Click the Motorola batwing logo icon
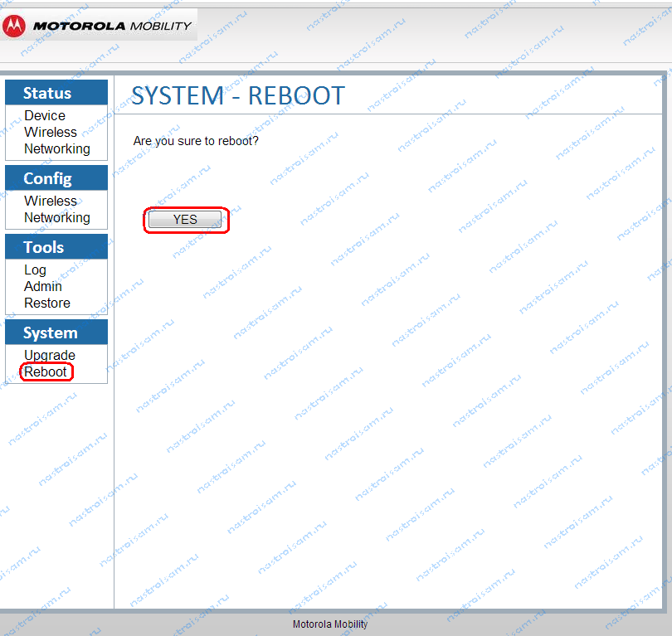 tap(14, 26)
